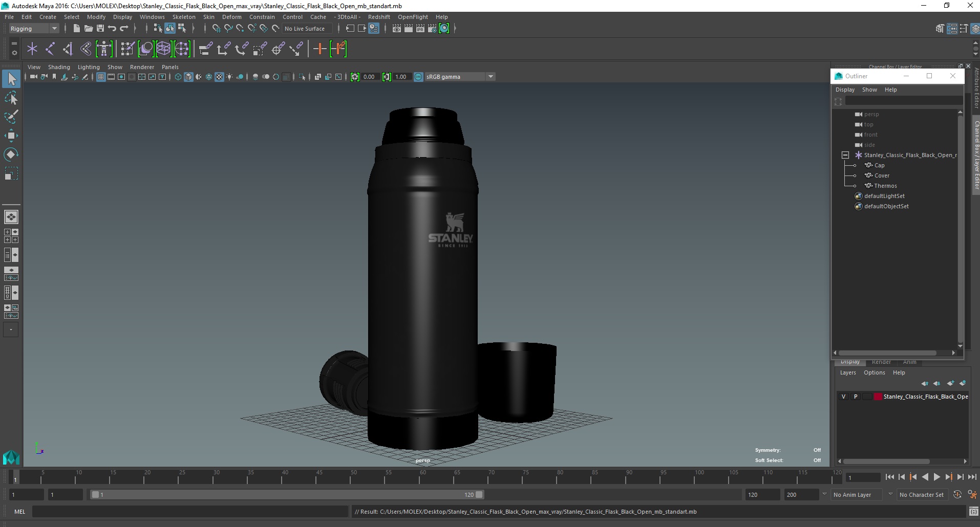
Task: Select the arrow Select tool in toolbox
Action: pyautogui.click(x=11, y=79)
